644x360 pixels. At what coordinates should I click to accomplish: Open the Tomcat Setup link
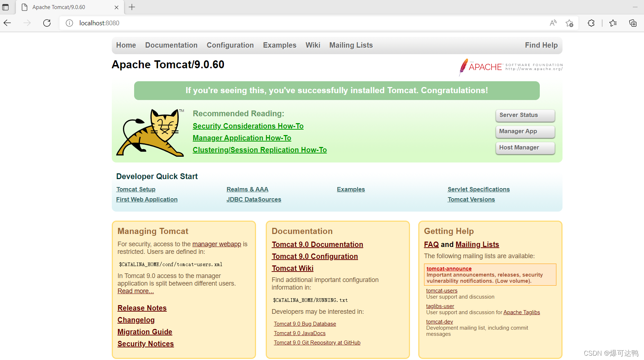[x=136, y=189]
